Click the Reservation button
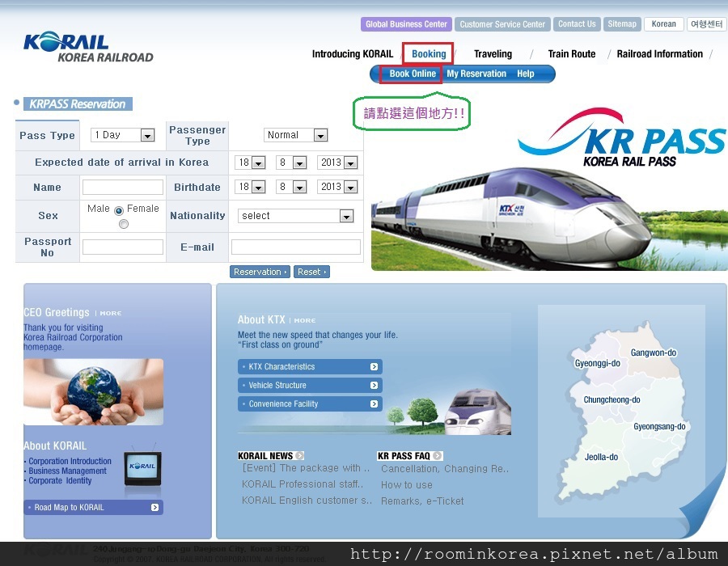728x566 pixels. [x=260, y=272]
